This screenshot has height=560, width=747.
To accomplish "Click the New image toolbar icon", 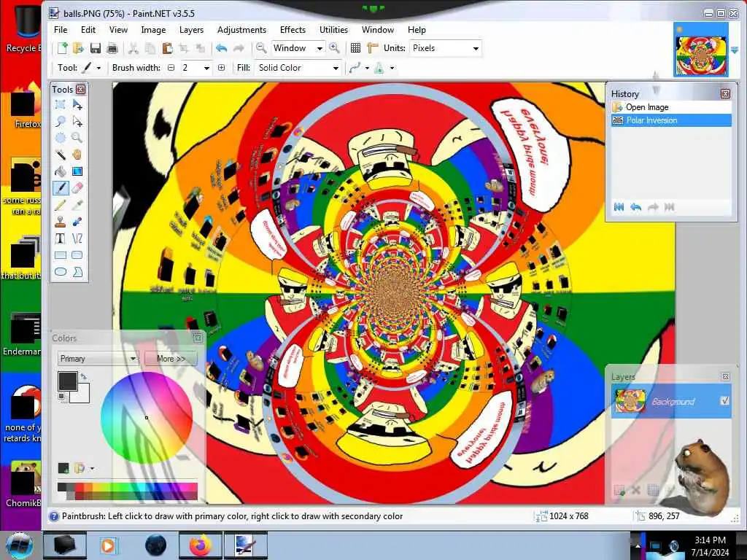I will click(x=62, y=48).
